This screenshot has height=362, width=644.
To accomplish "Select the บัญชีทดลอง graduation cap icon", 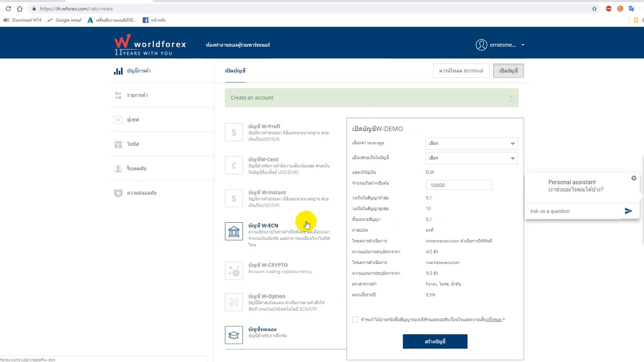I will click(234, 335).
